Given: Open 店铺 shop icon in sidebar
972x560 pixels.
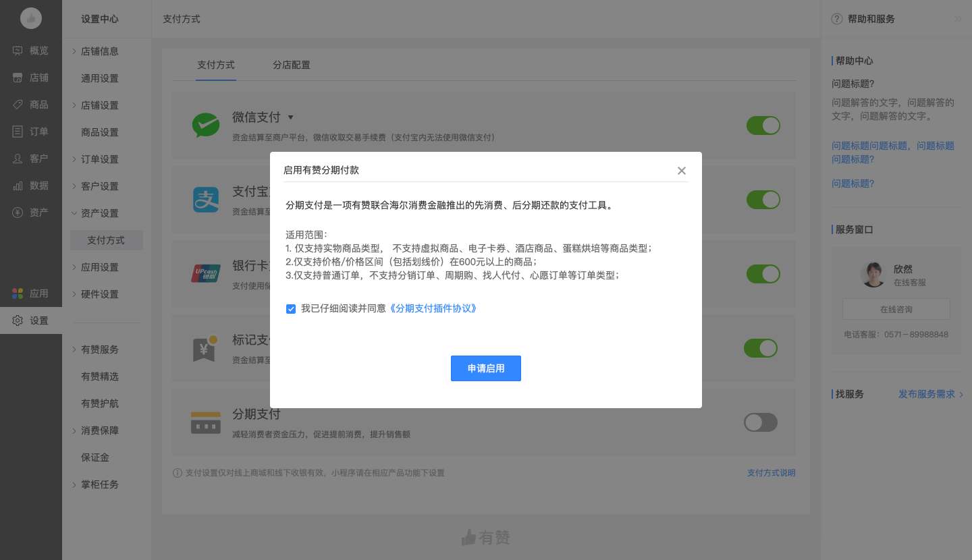Looking at the screenshot, I should click(18, 78).
